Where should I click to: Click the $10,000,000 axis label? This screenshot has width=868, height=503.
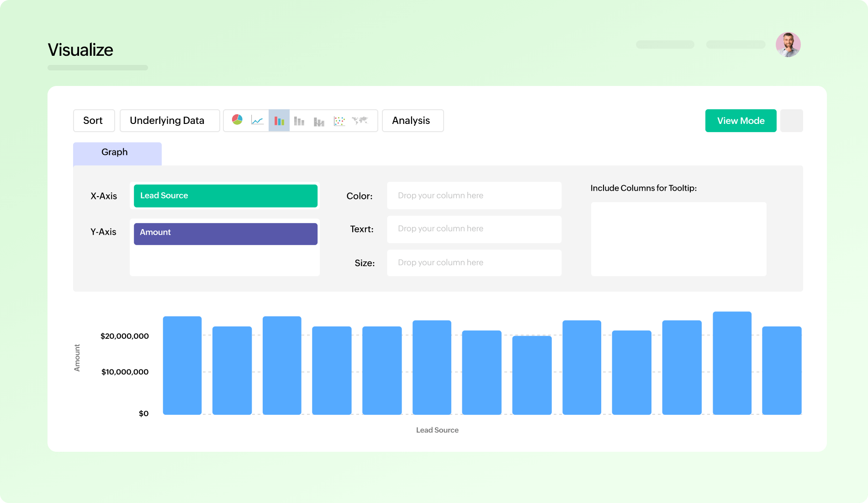coord(125,372)
